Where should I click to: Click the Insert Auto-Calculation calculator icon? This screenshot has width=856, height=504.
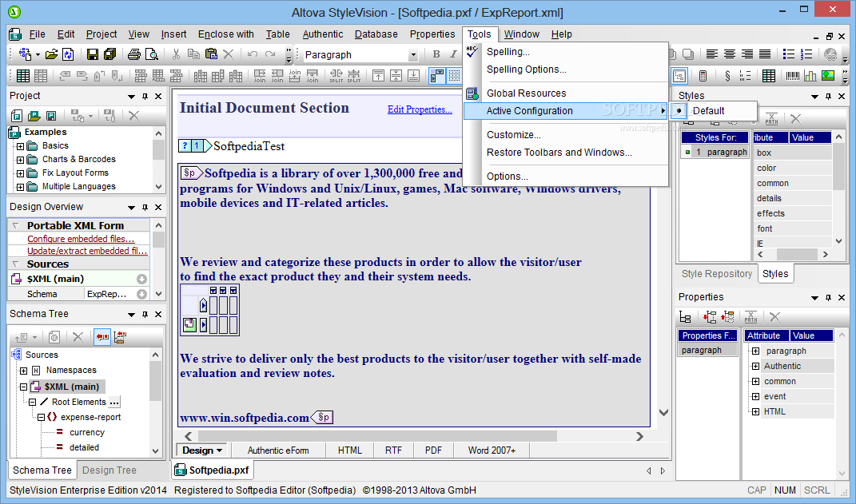click(703, 76)
